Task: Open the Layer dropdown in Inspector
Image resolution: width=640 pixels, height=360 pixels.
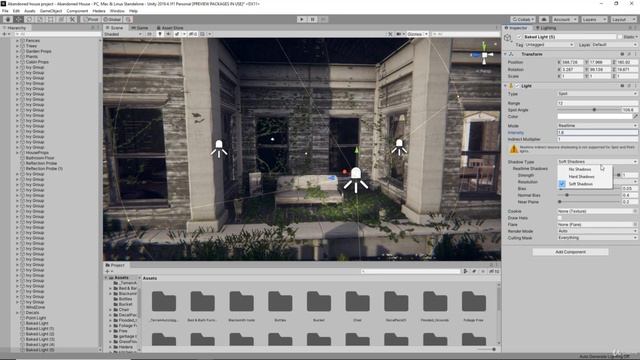Action: coord(614,44)
